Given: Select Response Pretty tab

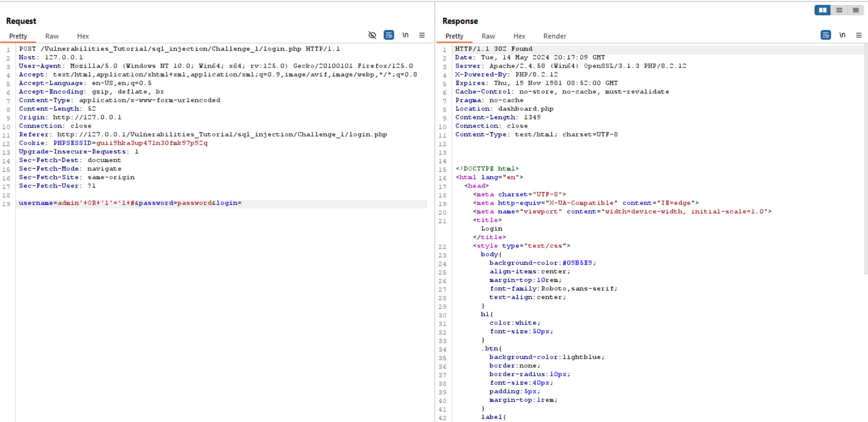Looking at the screenshot, I should tap(454, 36).
